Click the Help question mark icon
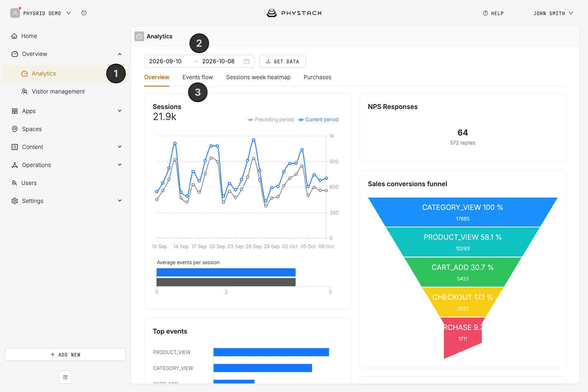This screenshot has width=588, height=392. pyautogui.click(x=486, y=13)
